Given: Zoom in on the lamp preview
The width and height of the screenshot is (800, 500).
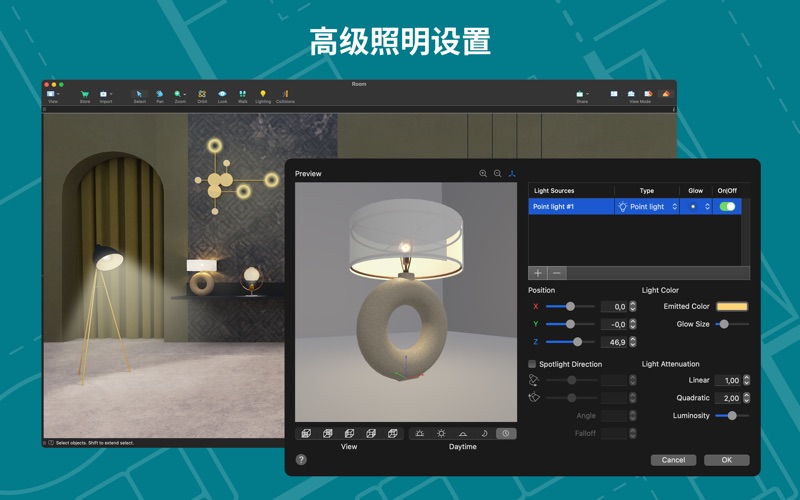Looking at the screenshot, I should click(x=483, y=174).
